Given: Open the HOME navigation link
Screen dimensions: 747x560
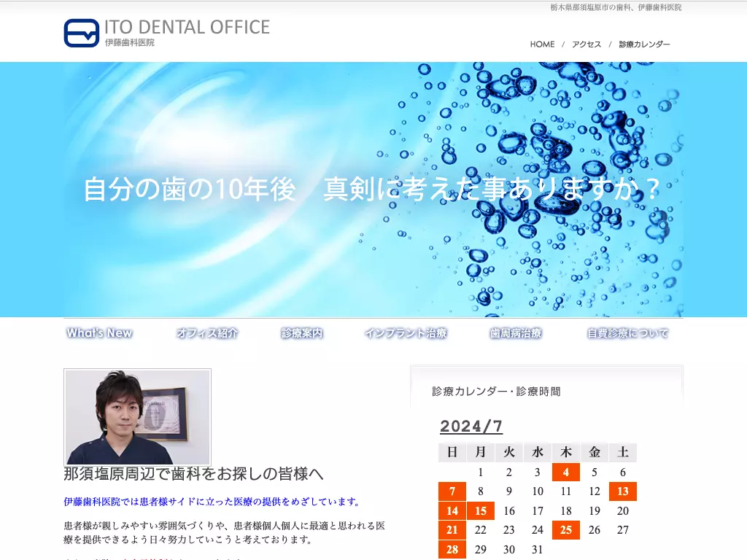Looking at the screenshot, I should tap(542, 44).
